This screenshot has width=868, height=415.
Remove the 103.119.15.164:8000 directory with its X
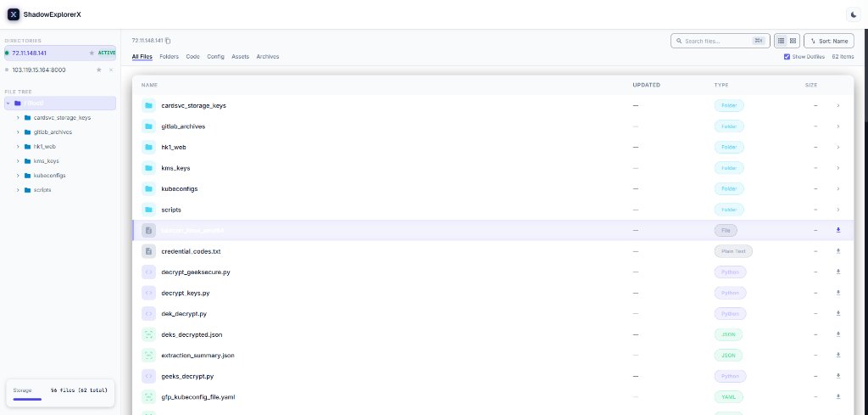(111, 70)
